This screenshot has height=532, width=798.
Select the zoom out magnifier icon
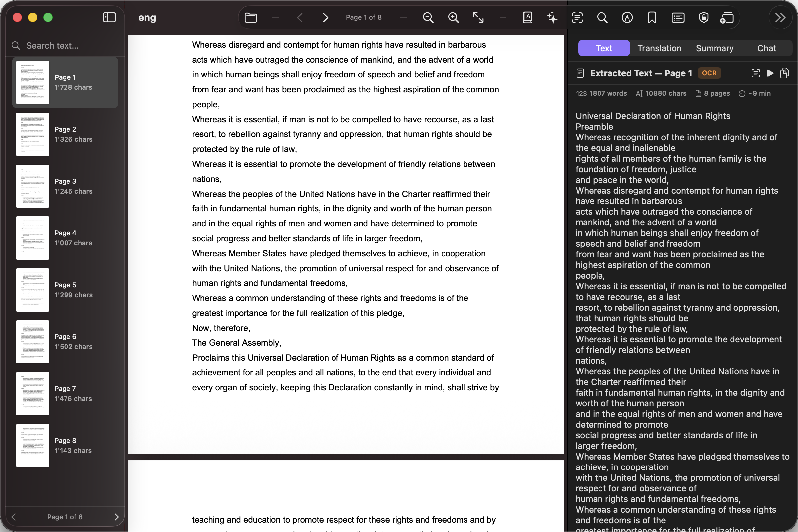[428, 17]
